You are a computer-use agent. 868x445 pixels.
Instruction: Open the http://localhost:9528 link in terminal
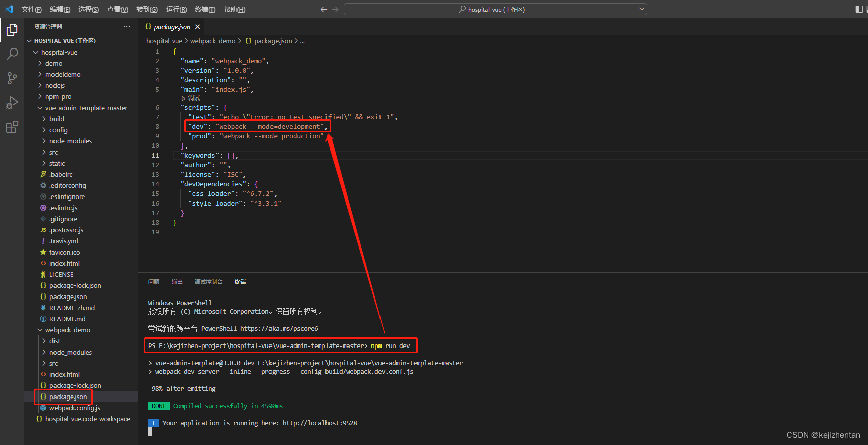[x=319, y=423]
